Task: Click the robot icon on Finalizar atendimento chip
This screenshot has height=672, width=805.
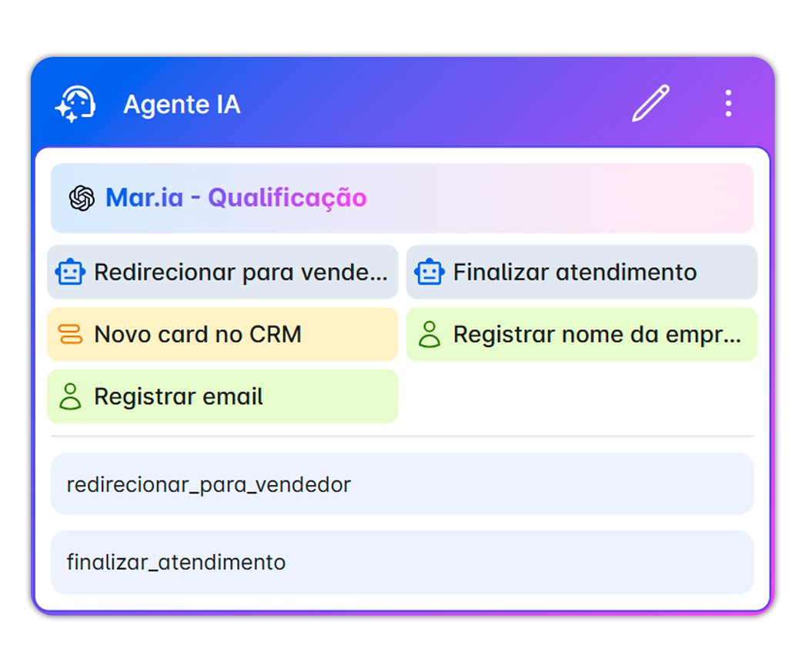Action: [x=429, y=272]
